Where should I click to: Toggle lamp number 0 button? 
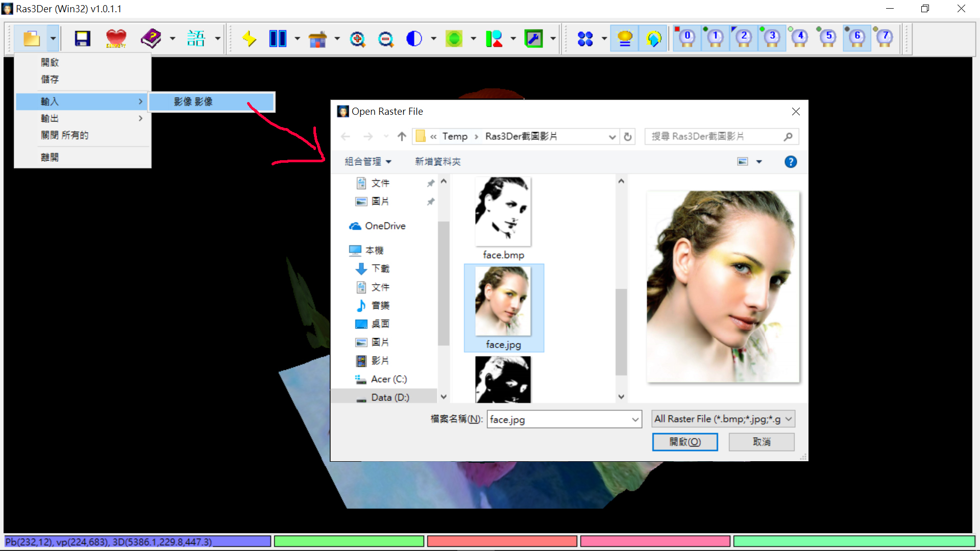[687, 38]
